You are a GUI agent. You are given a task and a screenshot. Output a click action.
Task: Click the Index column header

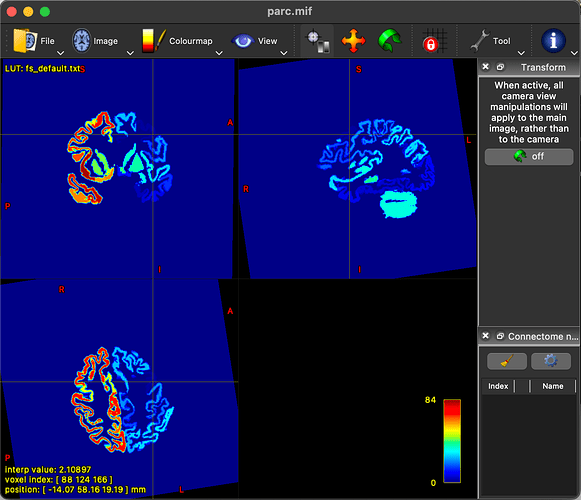498,386
